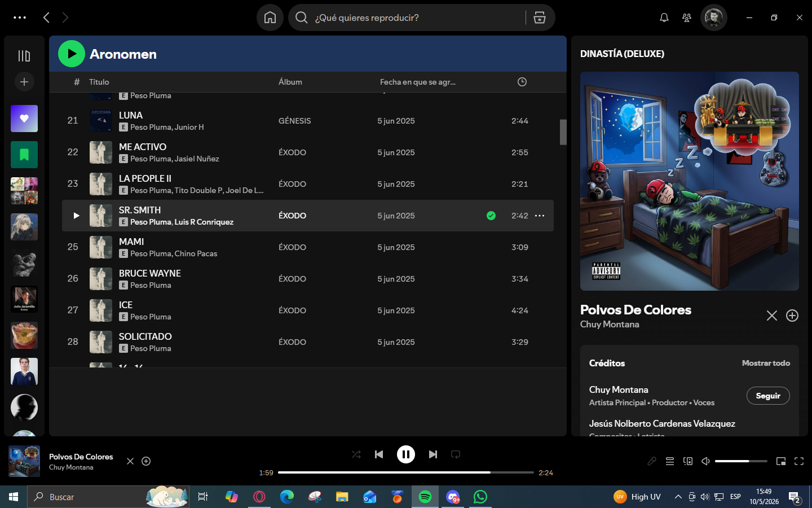Select the song MAMI
The width and height of the screenshot is (812, 508).
(x=131, y=242)
